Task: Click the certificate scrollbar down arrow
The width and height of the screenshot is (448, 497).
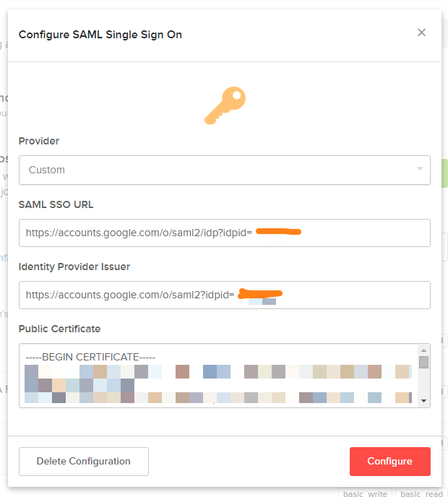Action: point(423,401)
